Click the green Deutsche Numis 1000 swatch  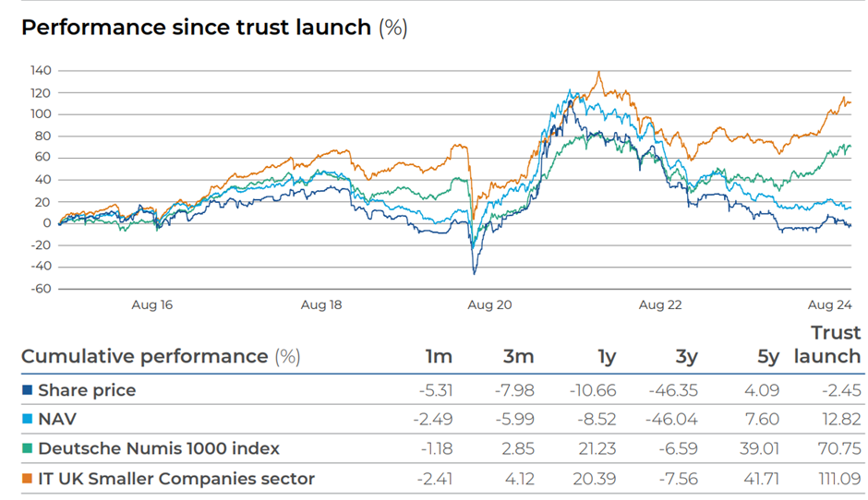(27, 448)
